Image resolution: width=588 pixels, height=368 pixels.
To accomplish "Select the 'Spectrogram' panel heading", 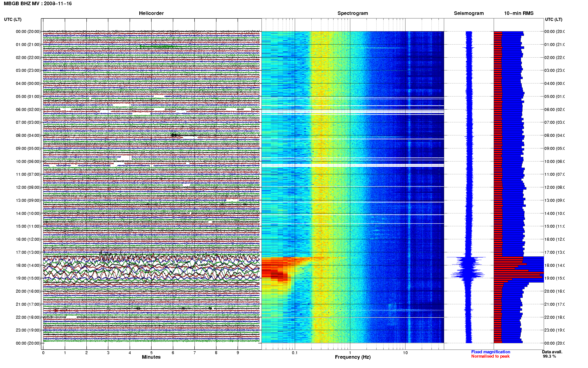I will (353, 13).
